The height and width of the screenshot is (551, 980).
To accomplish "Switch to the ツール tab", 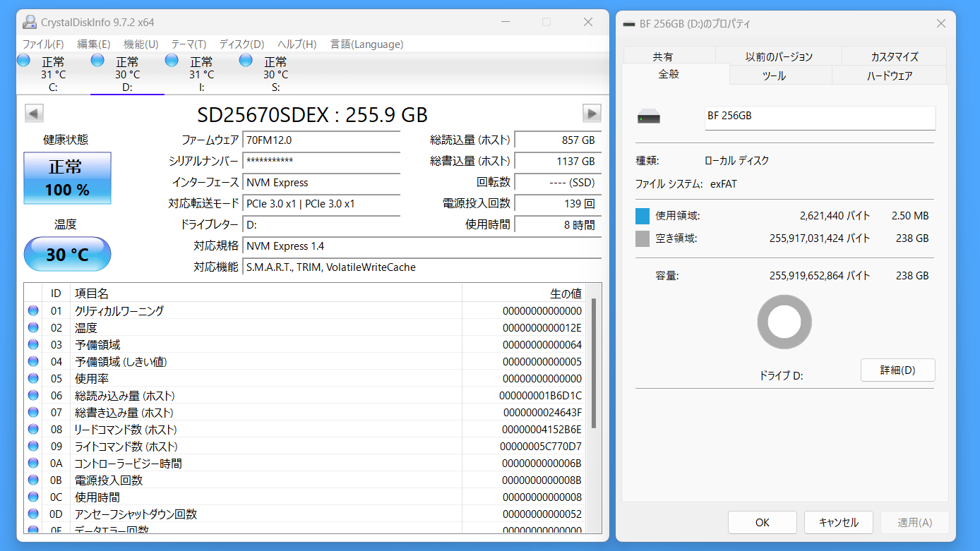I will pos(774,75).
